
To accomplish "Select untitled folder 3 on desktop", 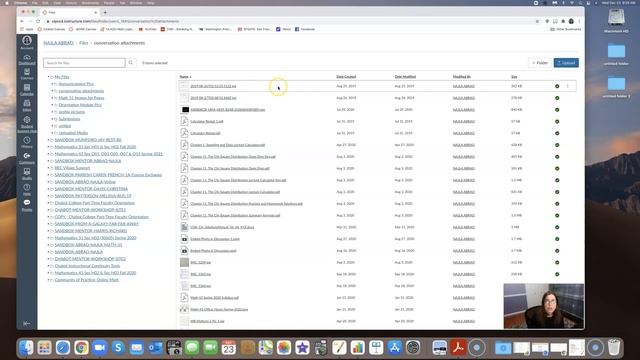I will (616, 87).
